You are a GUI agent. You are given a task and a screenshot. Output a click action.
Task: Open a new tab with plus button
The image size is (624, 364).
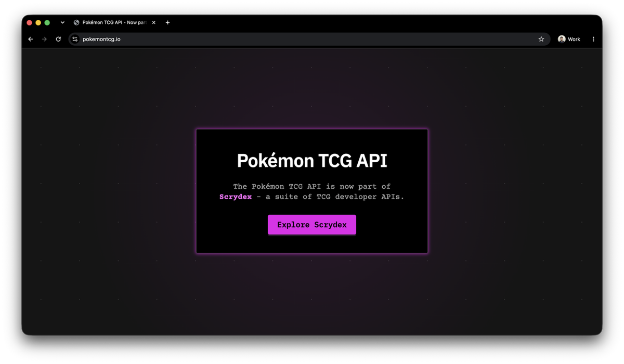[x=167, y=22]
